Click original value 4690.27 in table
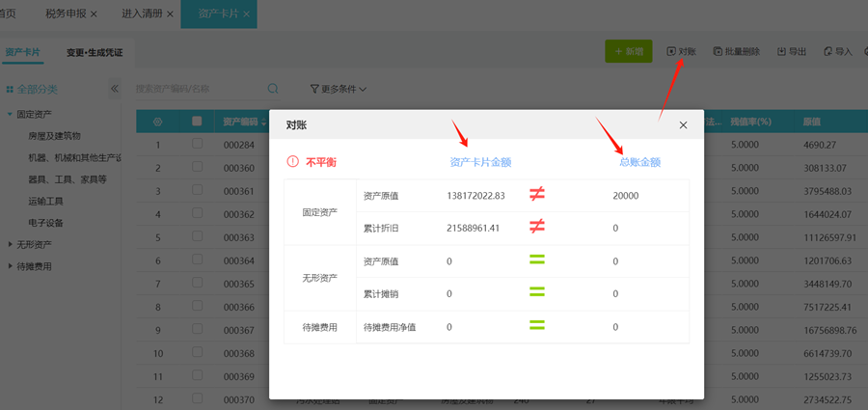The width and height of the screenshot is (868, 410). [819, 145]
